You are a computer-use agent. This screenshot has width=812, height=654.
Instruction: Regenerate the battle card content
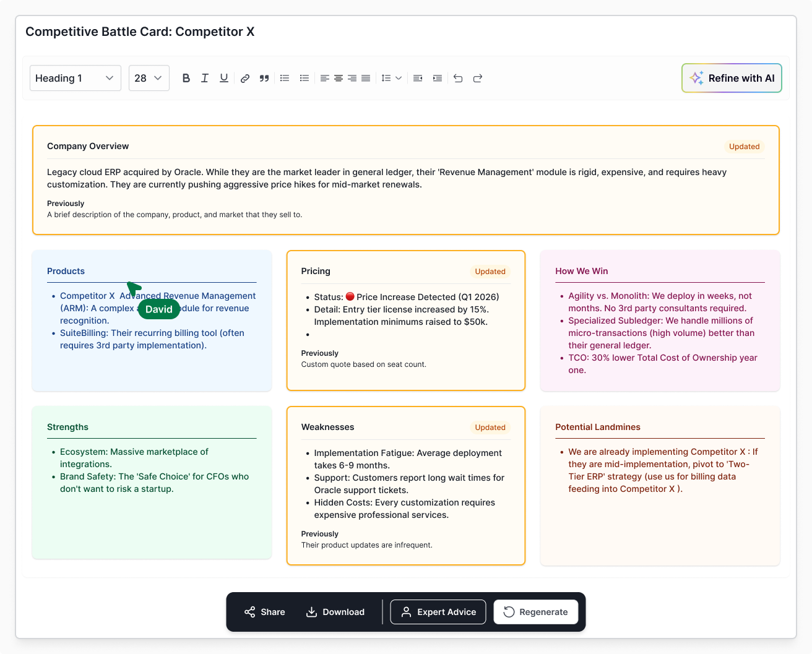[535, 612]
